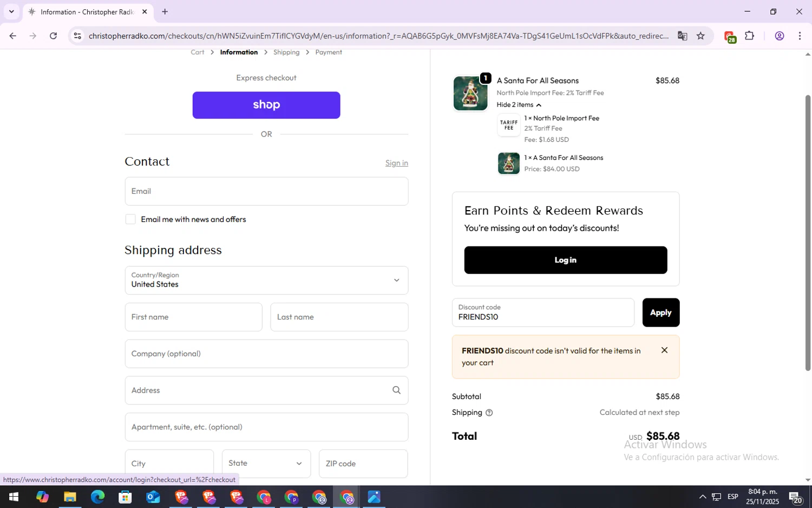Click the Apartment, suite field
The width and height of the screenshot is (812, 508).
pos(266,427)
